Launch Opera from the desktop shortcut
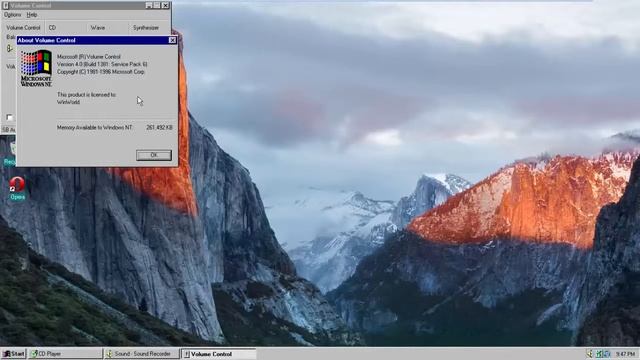 coord(17,188)
